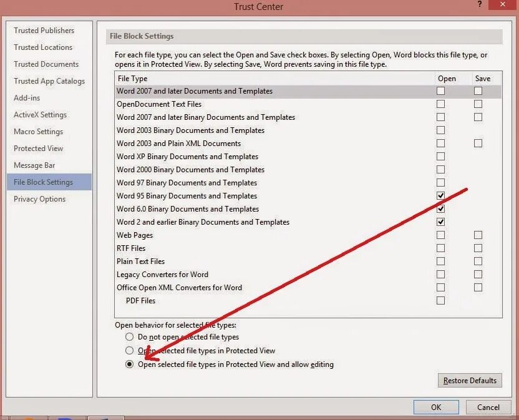Click the Plain Text Files row label
This screenshot has height=420, width=519.
(x=141, y=261)
